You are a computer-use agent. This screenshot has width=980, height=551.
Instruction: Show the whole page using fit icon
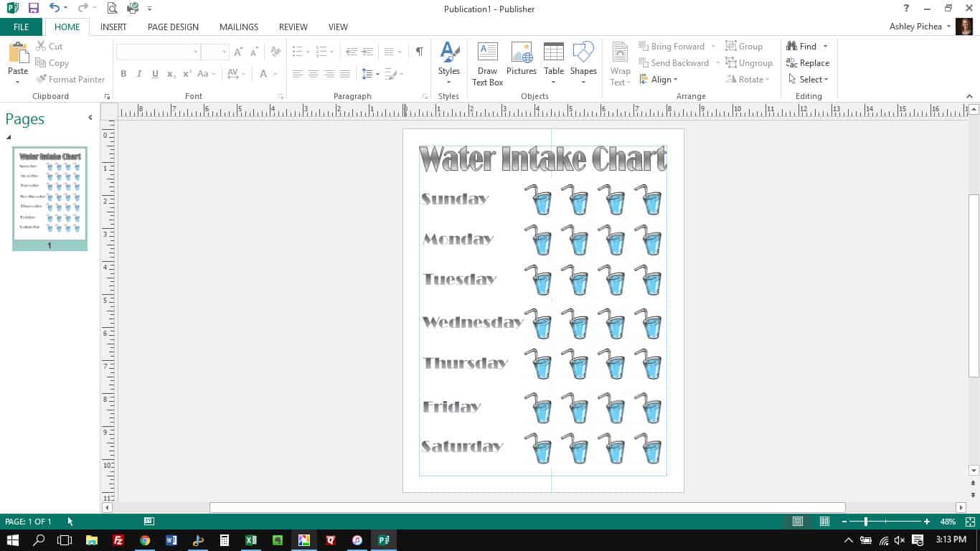(969, 522)
